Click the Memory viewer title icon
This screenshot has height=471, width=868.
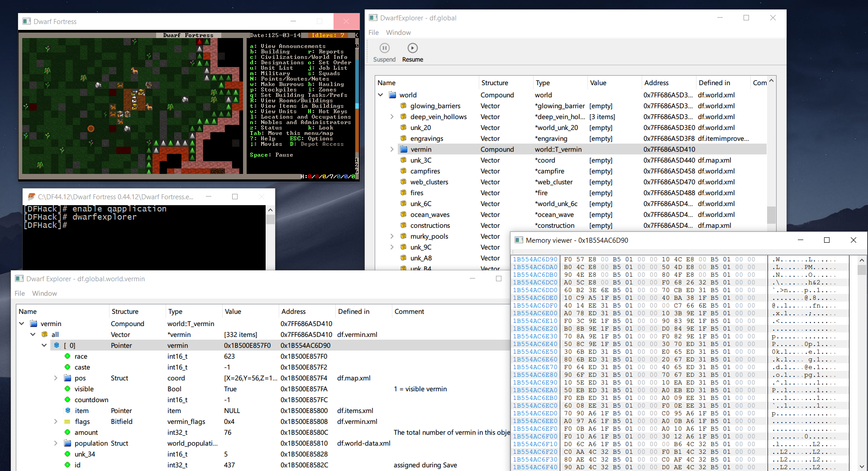pos(519,240)
